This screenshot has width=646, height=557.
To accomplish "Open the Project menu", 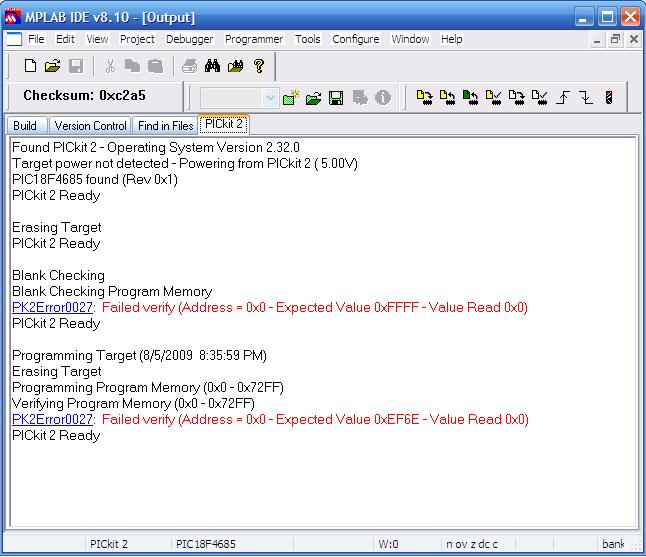I will click(137, 39).
